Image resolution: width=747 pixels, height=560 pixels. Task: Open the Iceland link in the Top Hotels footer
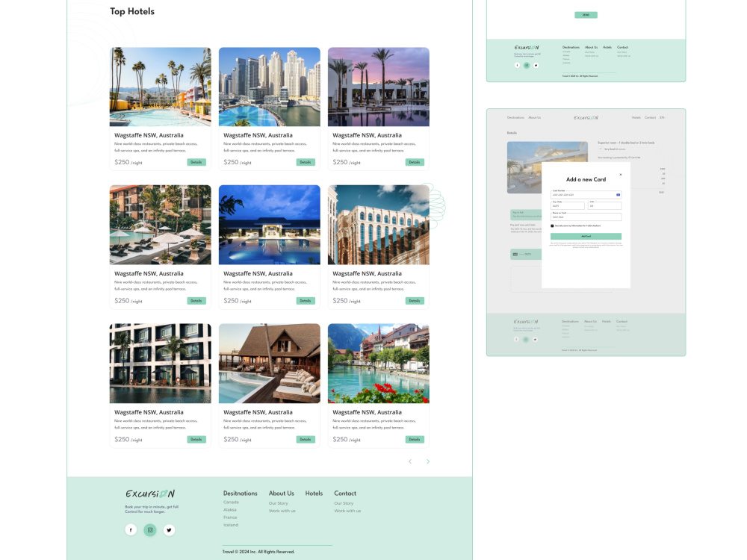pos(231,525)
